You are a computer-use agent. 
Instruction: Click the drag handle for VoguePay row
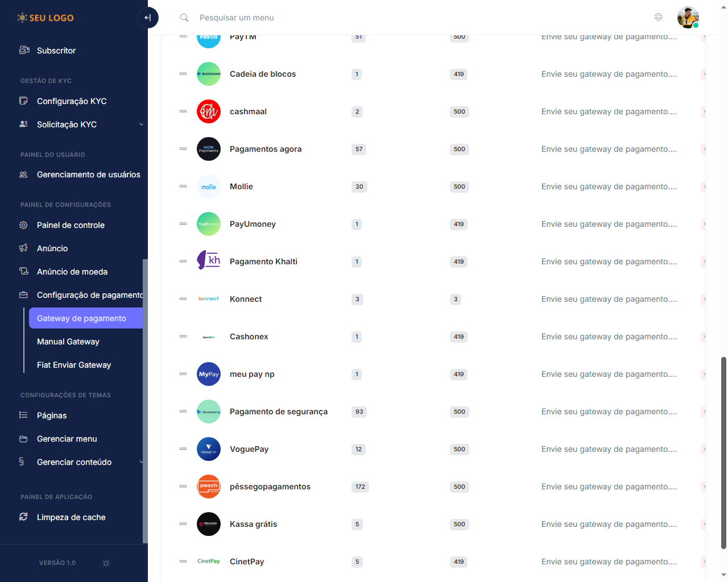pyautogui.click(x=183, y=449)
